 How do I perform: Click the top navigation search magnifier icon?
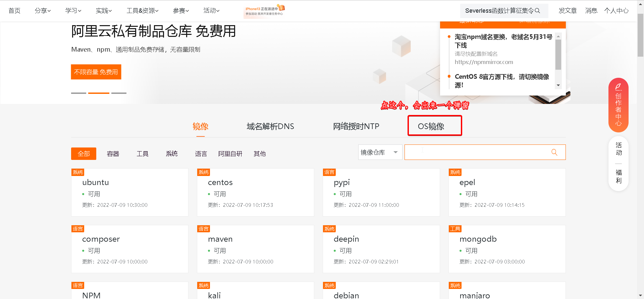click(x=537, y=10)
